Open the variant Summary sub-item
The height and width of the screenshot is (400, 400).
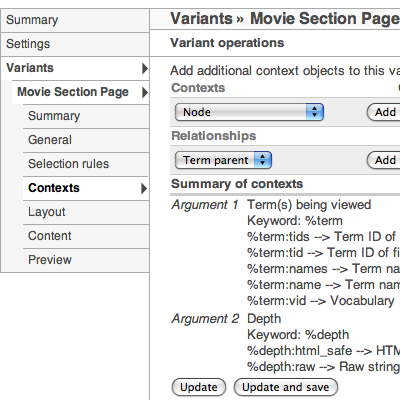[x=86, y=116]
